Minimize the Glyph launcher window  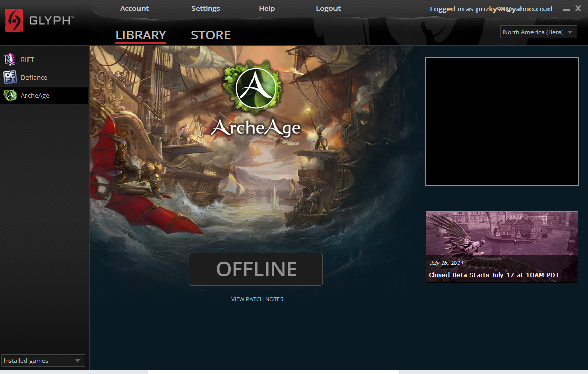(x=566, y=9)
